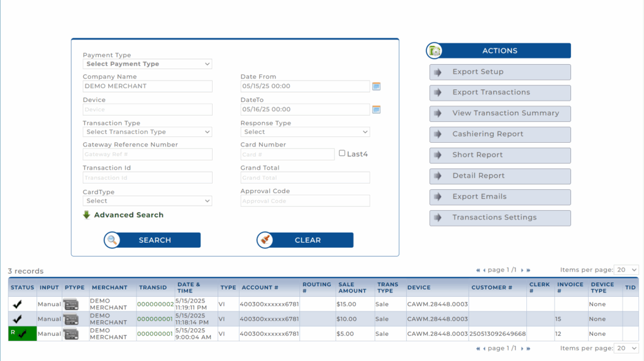Open the Response Type dropdown
Screen dimensions: 644x361
305,132
